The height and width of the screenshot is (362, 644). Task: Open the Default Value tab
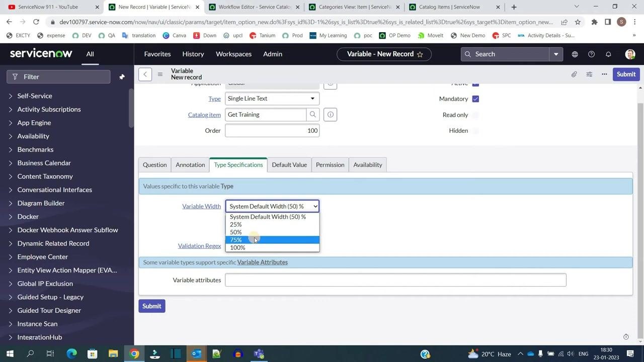tap(289, 165)
